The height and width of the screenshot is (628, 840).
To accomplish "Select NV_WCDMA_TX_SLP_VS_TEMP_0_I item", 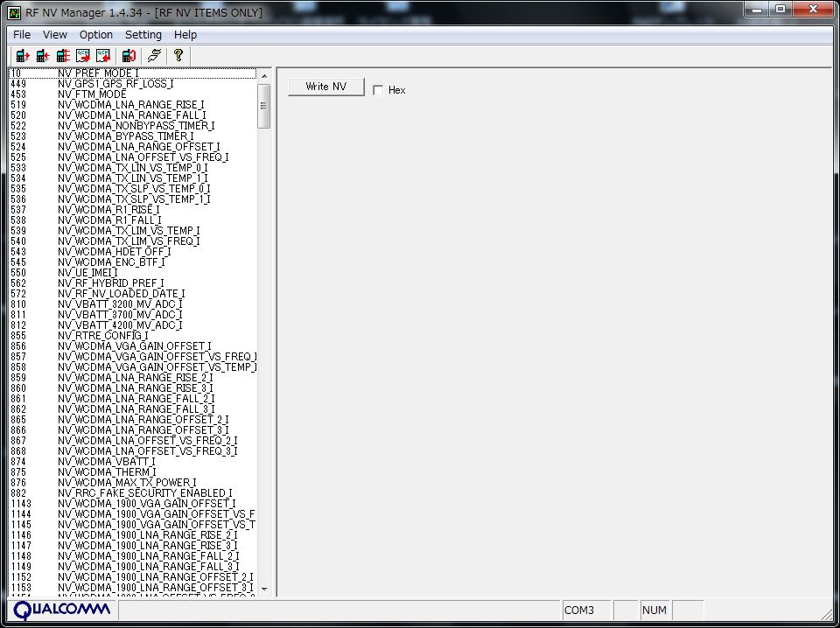I will [x=134, y=189].
